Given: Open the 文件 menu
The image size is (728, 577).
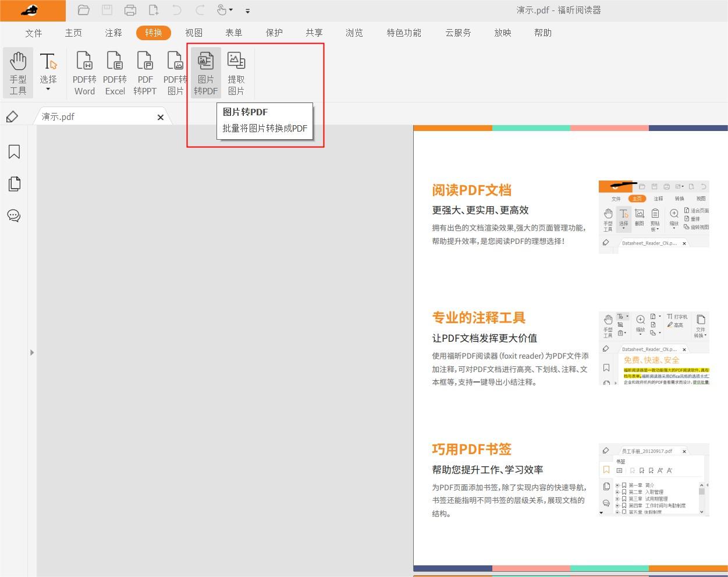Looking at the screenshot, I should 33,33.
